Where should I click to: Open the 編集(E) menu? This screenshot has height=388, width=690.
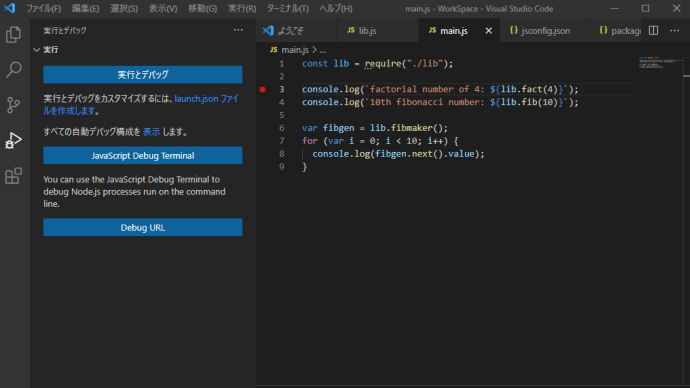pos(85,8)
